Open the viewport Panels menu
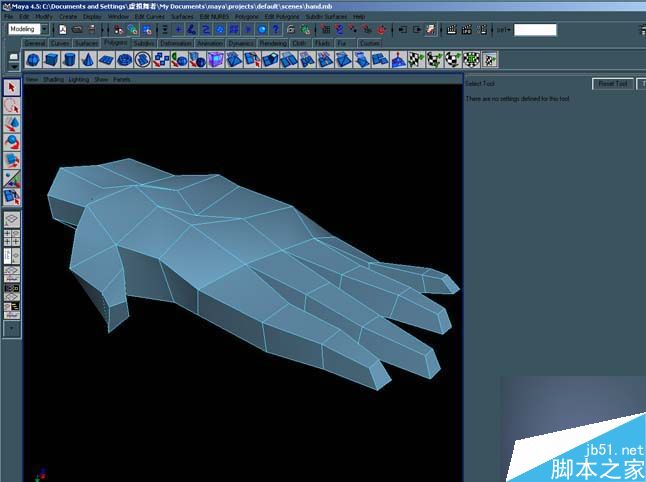The height and width of the screenshot is (482, 646). pos(122,79)
